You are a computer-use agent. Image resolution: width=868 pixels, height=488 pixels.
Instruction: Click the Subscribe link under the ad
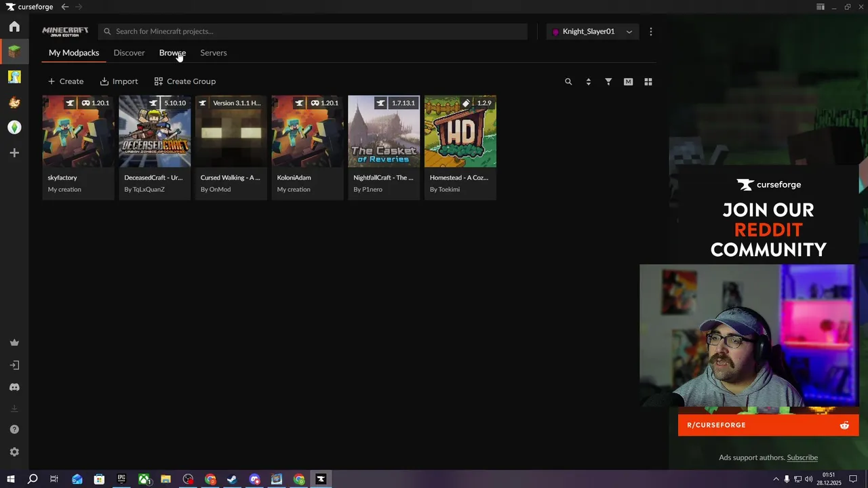pyautogui.click(x=802, y=457)
